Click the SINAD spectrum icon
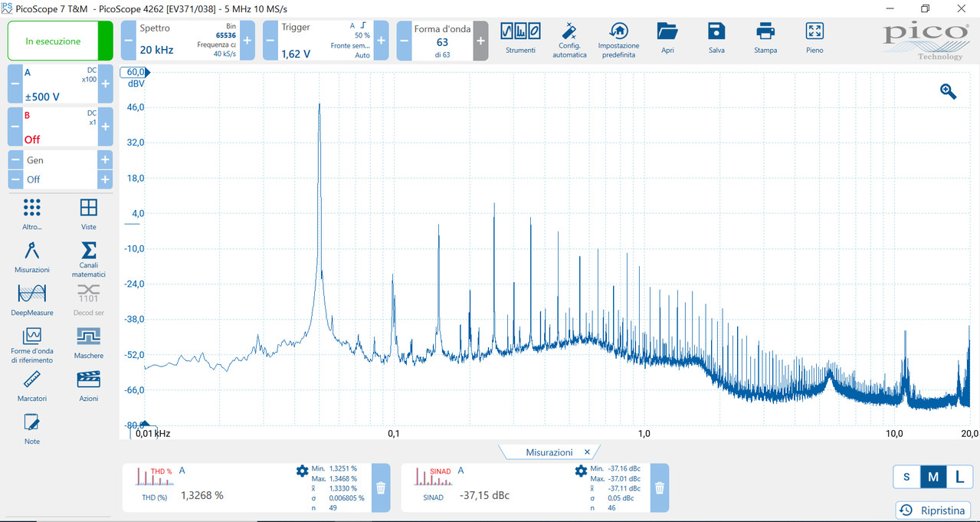 (x=433, y=476)
